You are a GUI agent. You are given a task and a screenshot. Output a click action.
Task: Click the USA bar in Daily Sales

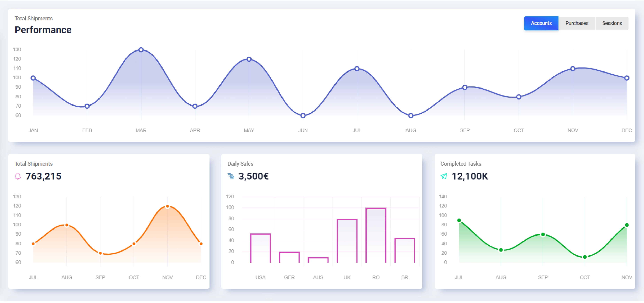[260, 248]
